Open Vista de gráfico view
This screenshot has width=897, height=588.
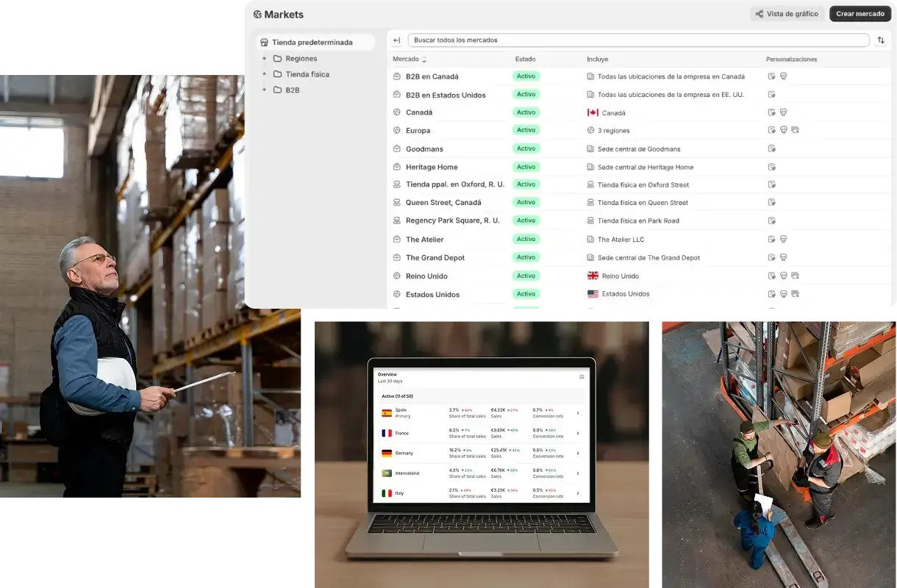click(787, 14)
